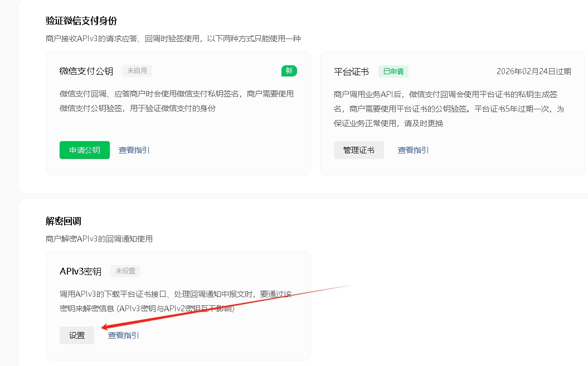This screenshot has height=366, width=588.
Task: Click the 解密回调 heading
Action: [64, 221]
